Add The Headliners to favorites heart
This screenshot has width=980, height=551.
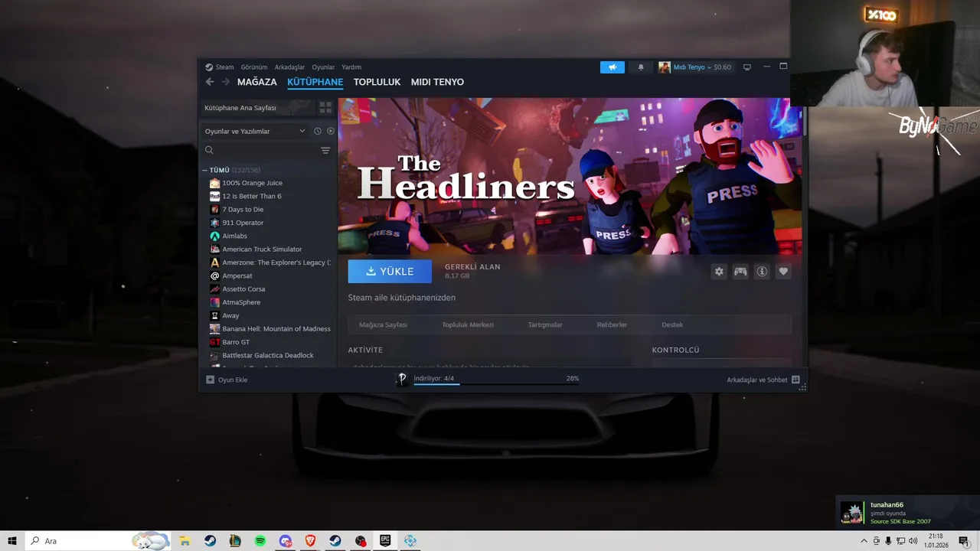click(x=783, y=272)
